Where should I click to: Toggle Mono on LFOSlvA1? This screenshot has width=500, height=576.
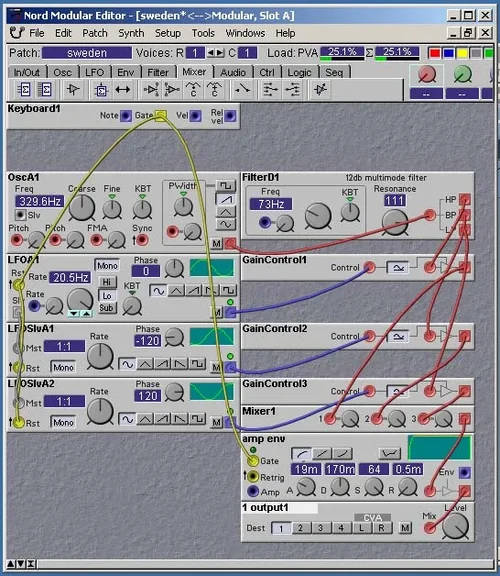pos(63,367)
